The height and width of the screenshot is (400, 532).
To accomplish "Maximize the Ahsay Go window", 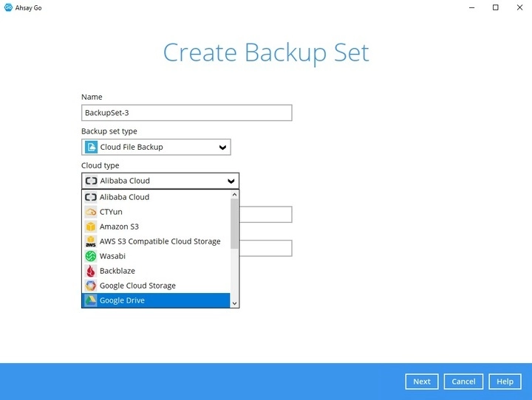I will (496, 7).
